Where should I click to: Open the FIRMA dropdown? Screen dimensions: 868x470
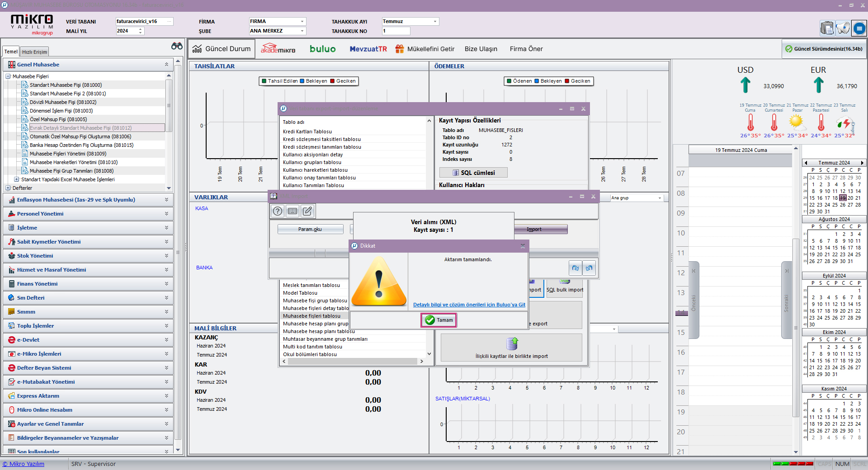tap(302, 22)
